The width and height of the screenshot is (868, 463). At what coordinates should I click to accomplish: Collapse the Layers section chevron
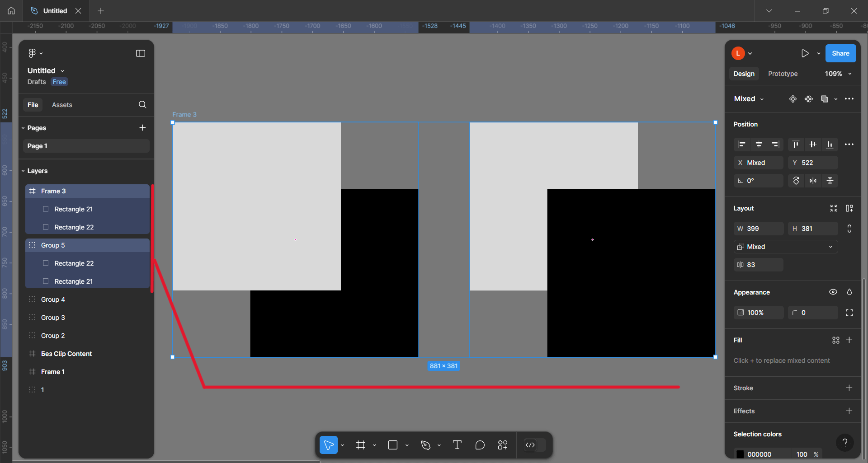click(x=23, y=171)
